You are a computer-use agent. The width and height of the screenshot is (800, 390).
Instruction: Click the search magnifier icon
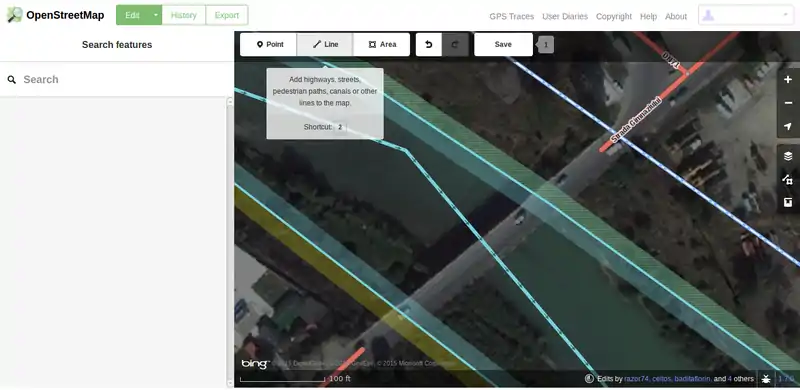12,79
